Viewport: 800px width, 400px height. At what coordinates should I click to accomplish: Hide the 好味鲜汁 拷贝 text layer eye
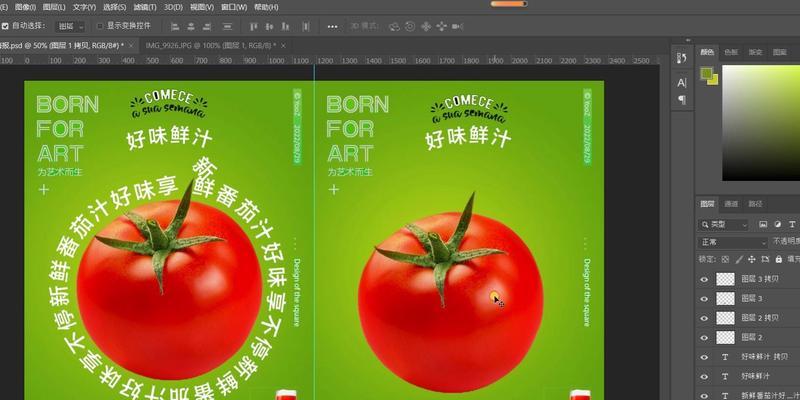705,357
